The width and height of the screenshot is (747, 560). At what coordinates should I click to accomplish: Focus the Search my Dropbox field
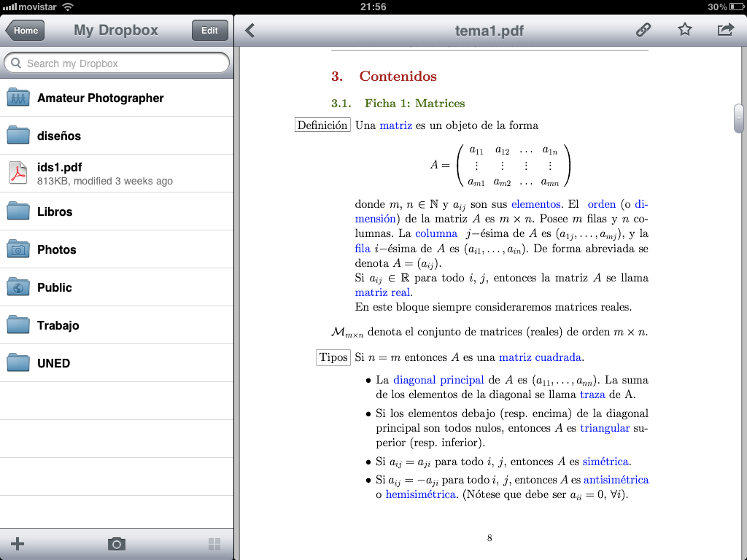117,63
